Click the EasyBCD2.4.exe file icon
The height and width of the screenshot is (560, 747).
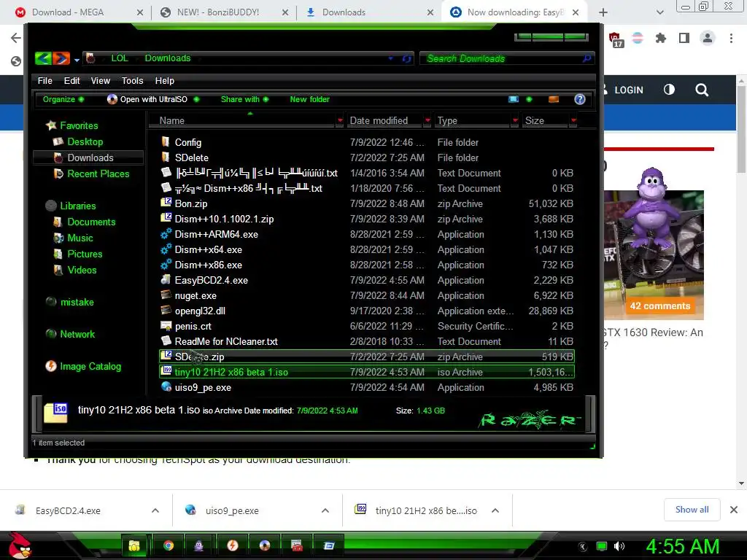click(166, 279)
